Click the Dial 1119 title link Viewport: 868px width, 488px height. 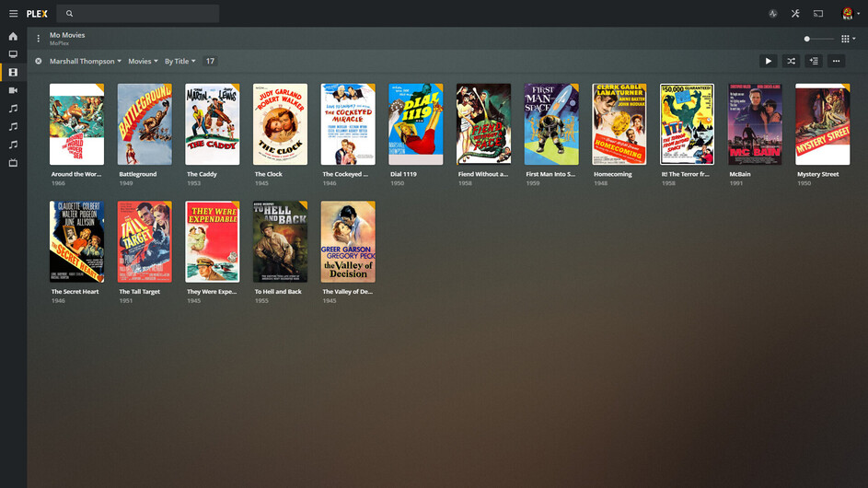point(403,174)
